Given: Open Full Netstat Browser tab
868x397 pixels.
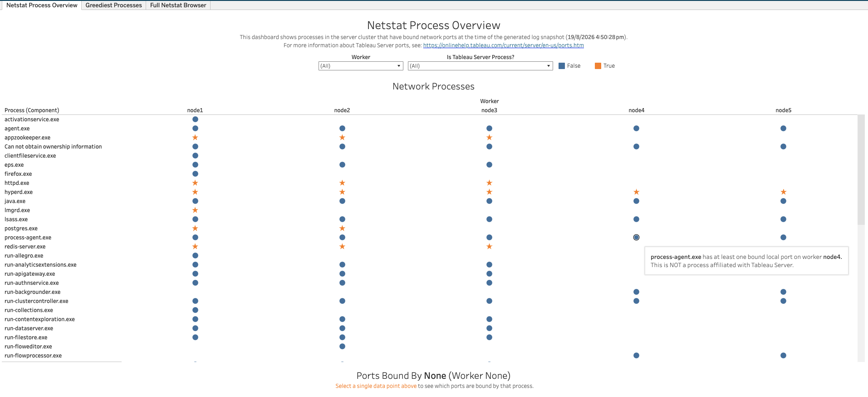Looking at the screenshot, I should click(178, 5).
